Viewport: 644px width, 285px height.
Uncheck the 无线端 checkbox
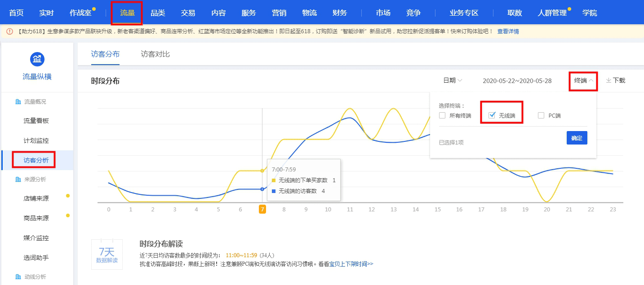492,115
